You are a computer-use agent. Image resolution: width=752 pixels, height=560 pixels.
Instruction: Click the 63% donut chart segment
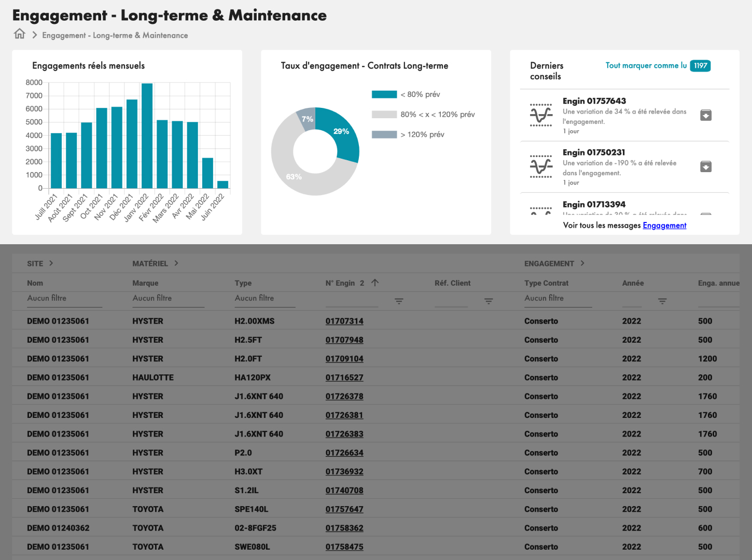pos(294,176)
